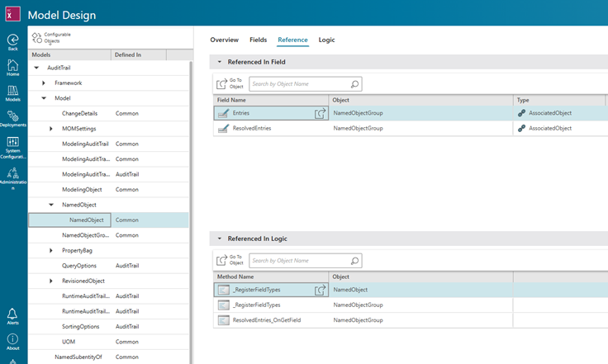Open the Deployments sidebar icon
The image size is (608, 364).
click(13, 117)
